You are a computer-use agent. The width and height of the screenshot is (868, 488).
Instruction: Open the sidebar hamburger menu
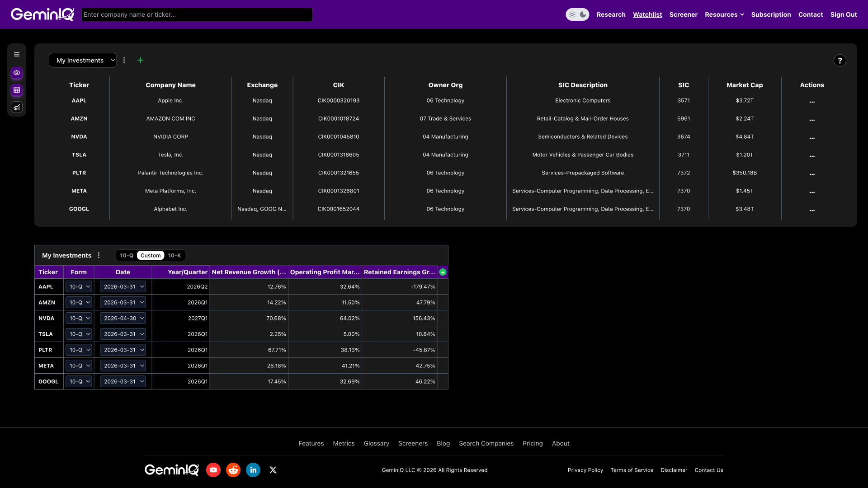pos(17,54)
